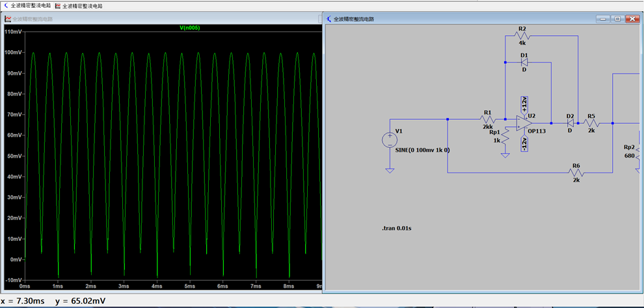The image size is (644, 308).
Task: Select the R1 resistor symbol
Action: pos(487,119)
